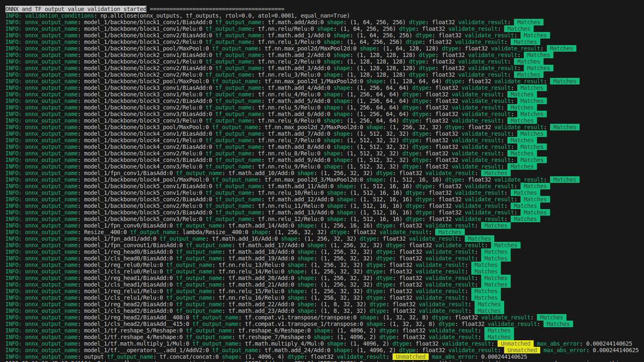Click shape '(1, 8, 32, 32)' on reg_head2/BiasAdd:0 row

pyautogui.click(x=345, y=304)
